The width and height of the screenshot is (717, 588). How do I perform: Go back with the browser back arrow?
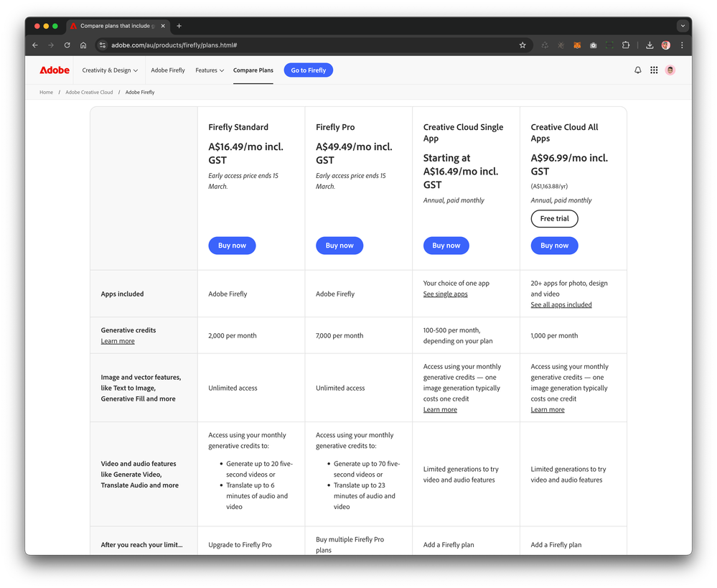coord(35,45)
